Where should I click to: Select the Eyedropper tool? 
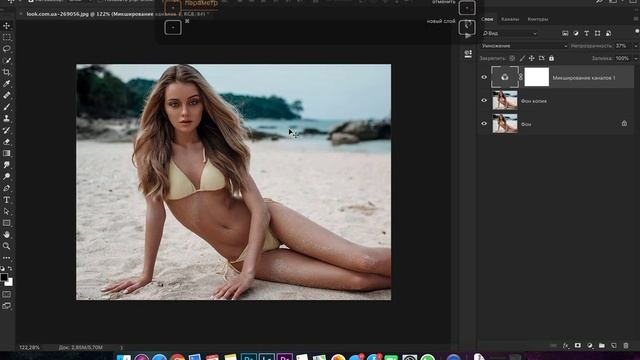click(x=7, y=84)
